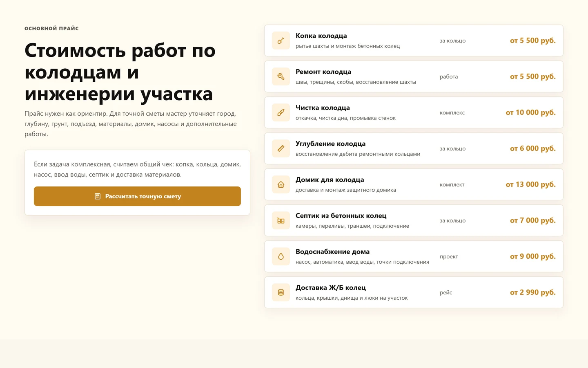The width and height of the screenshot is (588, 368).
Task: Click the shovel icon for Копка колодца
Action: click(281, 40)
